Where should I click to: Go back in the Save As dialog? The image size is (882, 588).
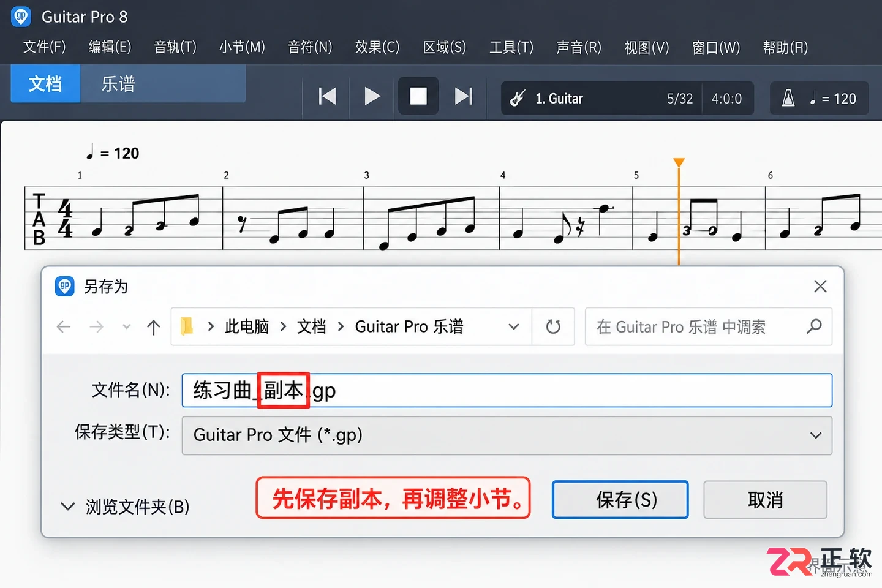point(64,326)
